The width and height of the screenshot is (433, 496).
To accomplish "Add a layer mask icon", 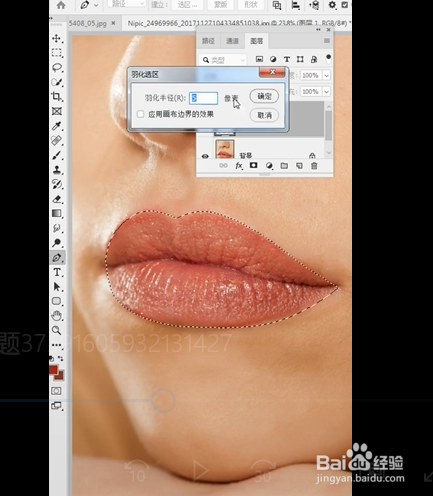I will pos(254,165).
